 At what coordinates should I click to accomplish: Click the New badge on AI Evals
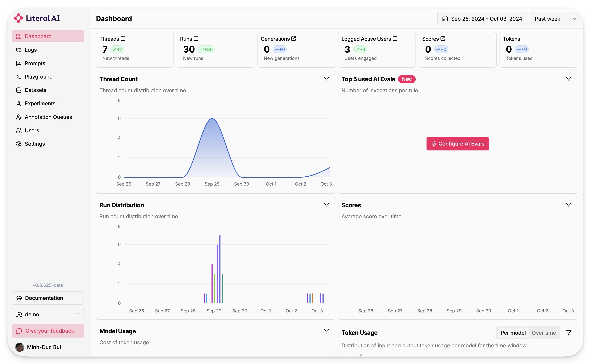coord(407,79)
